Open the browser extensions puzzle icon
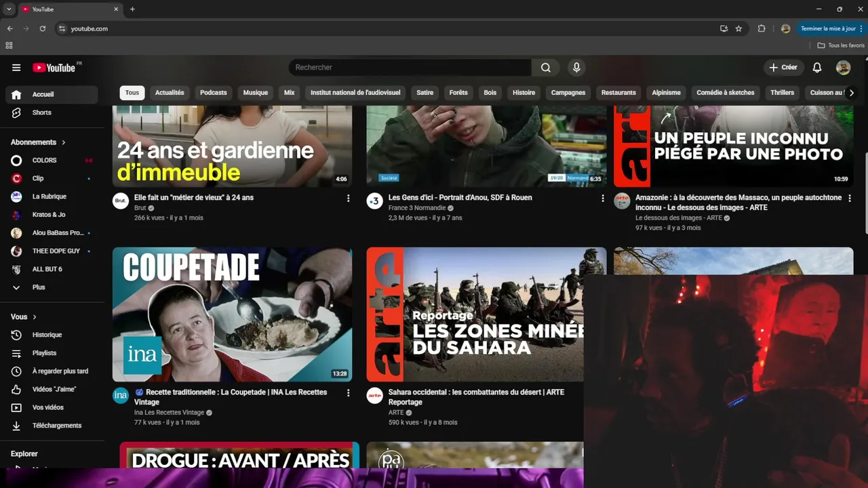Image resolution: width=868 pixels, height=488 pixels. click(x=762, y=28)
